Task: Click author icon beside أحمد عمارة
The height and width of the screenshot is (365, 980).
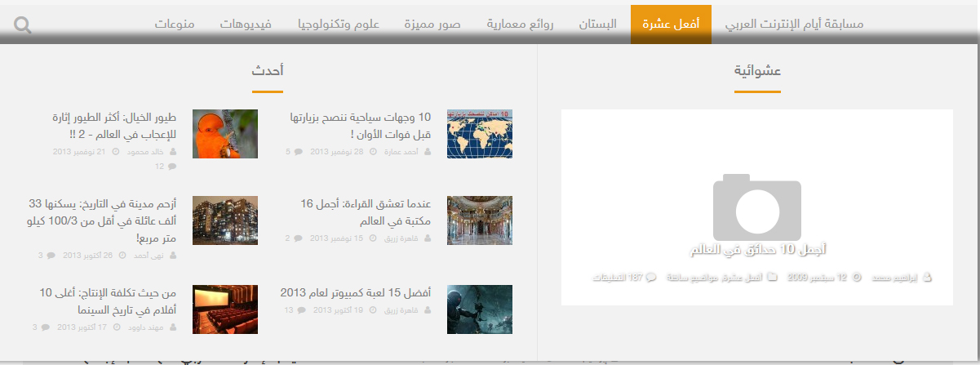Action: (427, 152)
